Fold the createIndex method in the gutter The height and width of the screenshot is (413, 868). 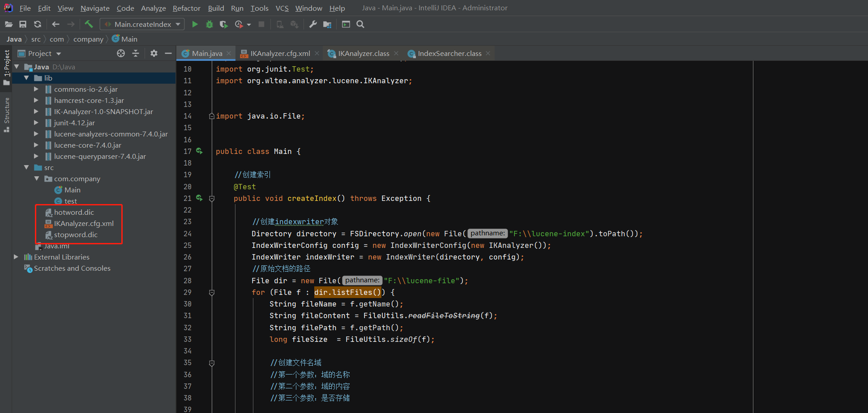pos(212,198)
